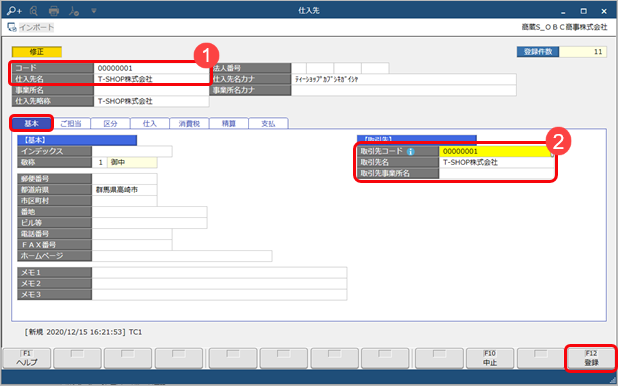Click the preview magnifier icon in title bar

pos(34,11)
